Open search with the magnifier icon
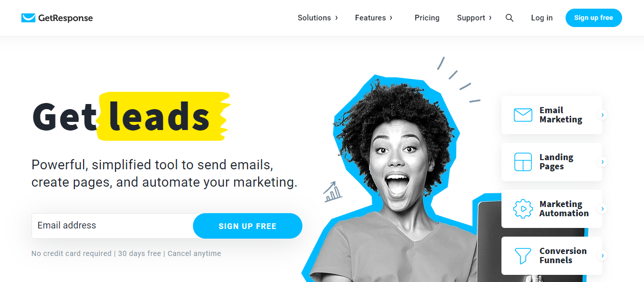Image resolution: width=644 pixels, height=282 pixels. coord(509,18)
